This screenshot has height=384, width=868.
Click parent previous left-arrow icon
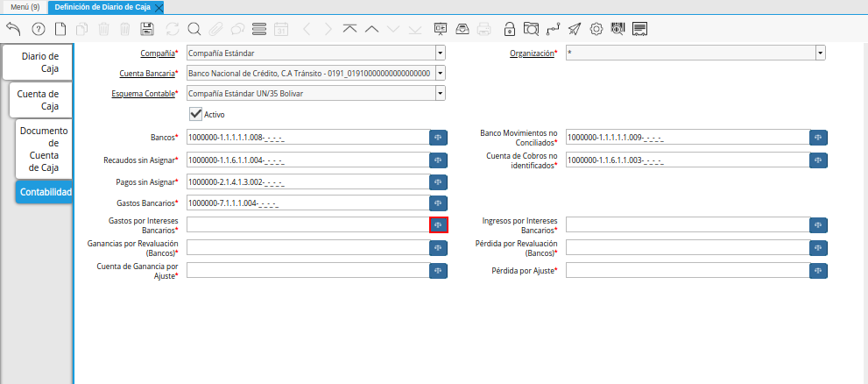tap(307, 29)
